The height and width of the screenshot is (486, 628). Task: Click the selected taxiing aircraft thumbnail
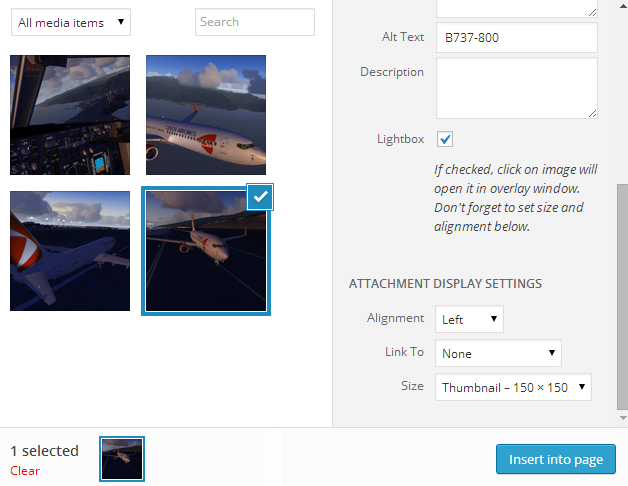point(206,251)
